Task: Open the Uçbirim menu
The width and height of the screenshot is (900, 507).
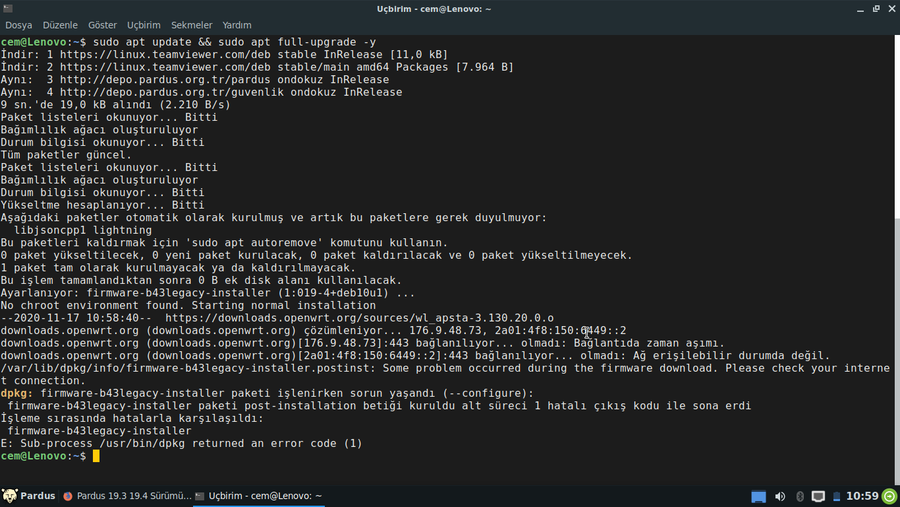Action: pos(143,25)
